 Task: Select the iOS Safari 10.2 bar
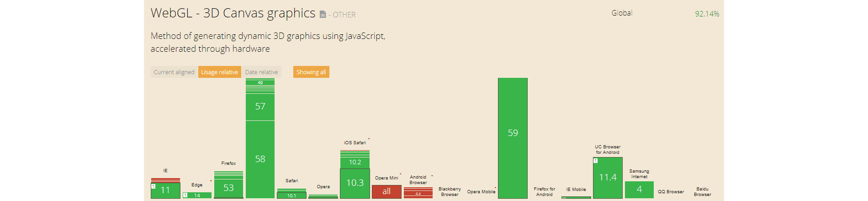point(355,163)
